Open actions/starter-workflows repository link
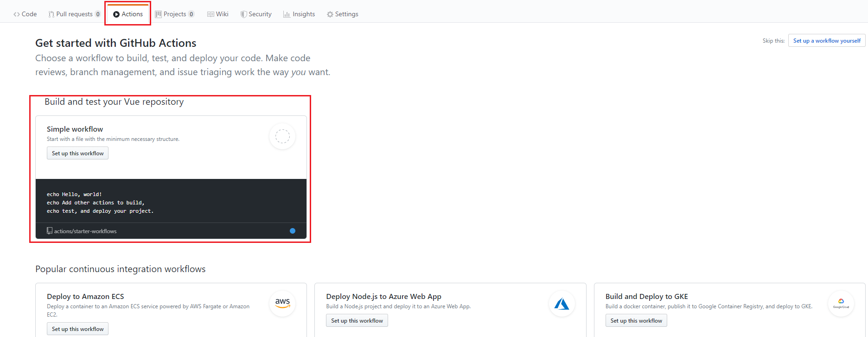 tap(85, 231)
